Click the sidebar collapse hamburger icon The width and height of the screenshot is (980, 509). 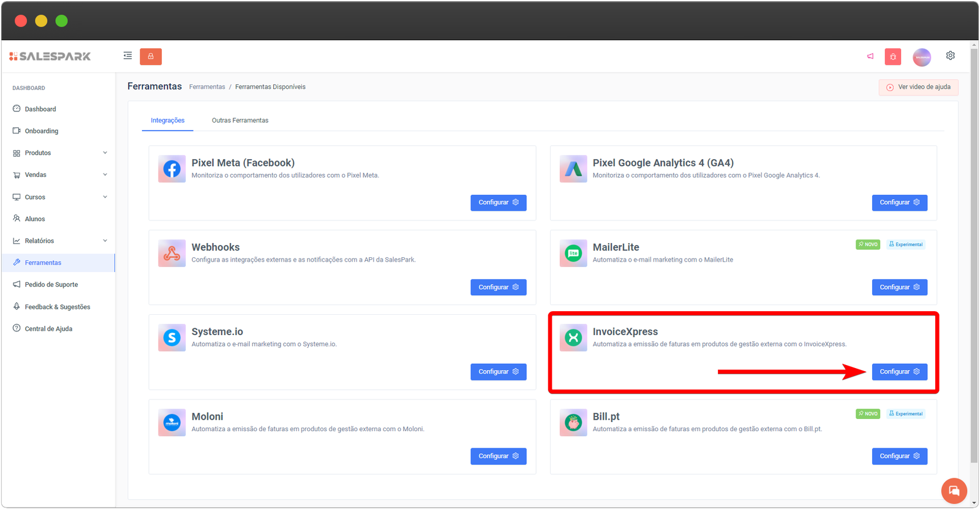[127, 56]
